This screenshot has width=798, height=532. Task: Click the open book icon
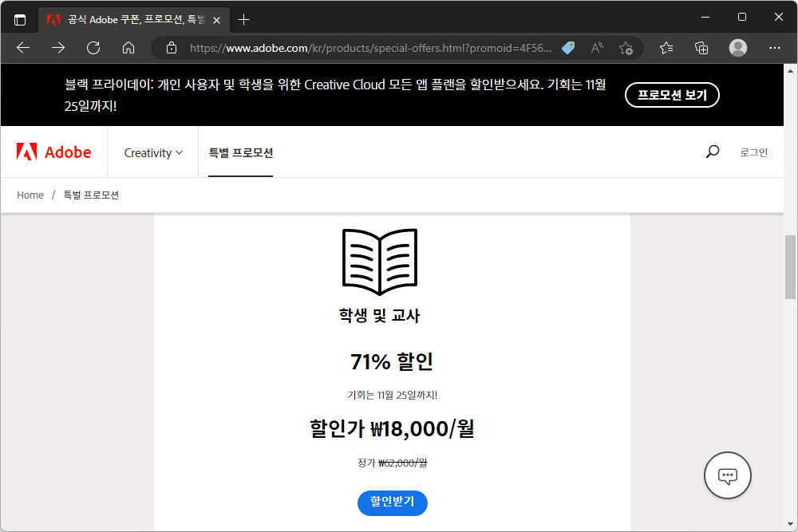[x=380, y=262]
